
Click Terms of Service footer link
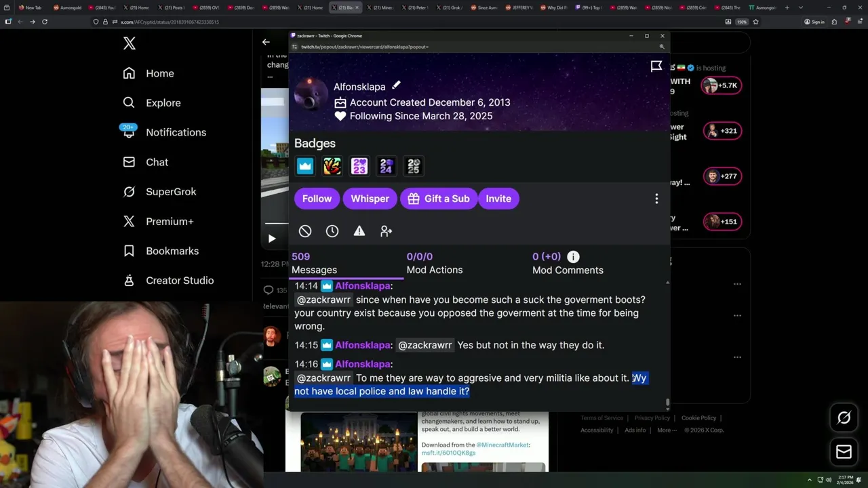coord(601,418)
